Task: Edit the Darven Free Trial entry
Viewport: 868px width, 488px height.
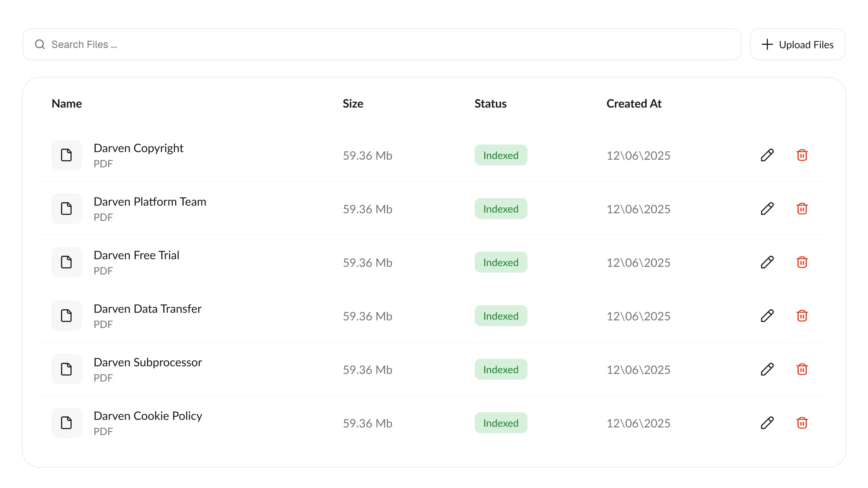Action: pyautogui.click(x=767, y=262)
